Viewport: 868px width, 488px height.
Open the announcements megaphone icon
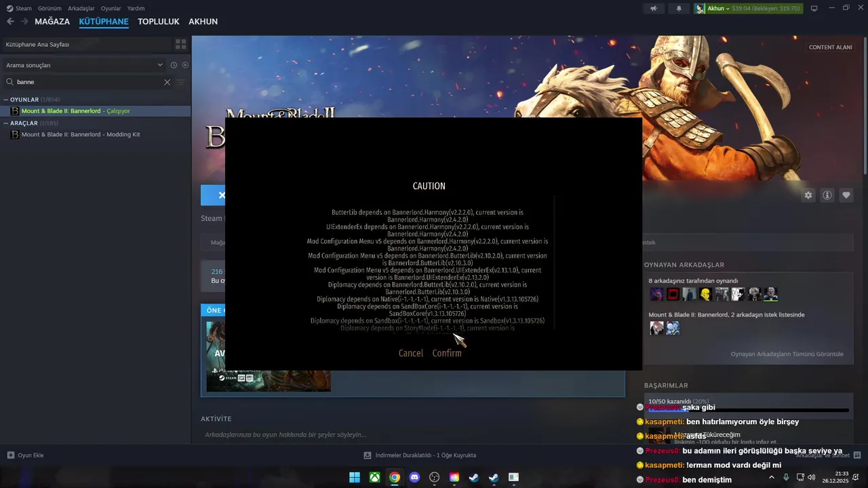pyautogui.click(x=654, y=8)
